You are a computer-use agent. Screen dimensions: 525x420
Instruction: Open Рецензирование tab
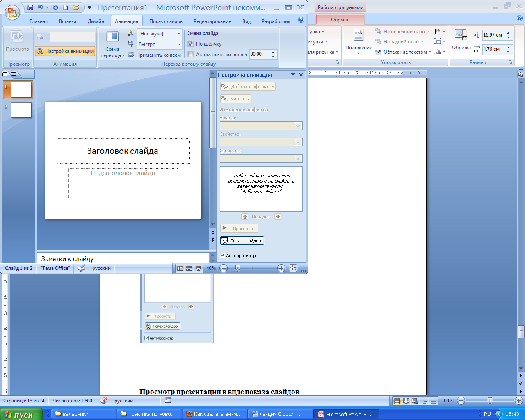[x=212, y=21]
